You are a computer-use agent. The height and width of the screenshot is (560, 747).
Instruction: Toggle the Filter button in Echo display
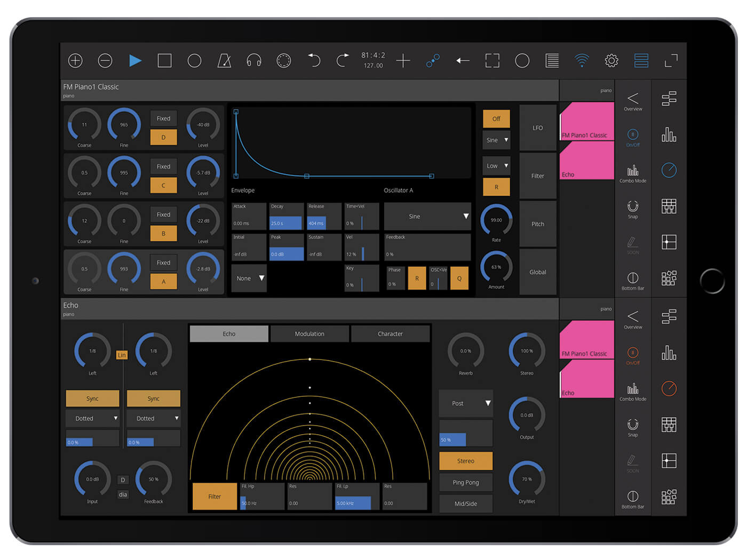pyautogui.click(x=214, y=497)
